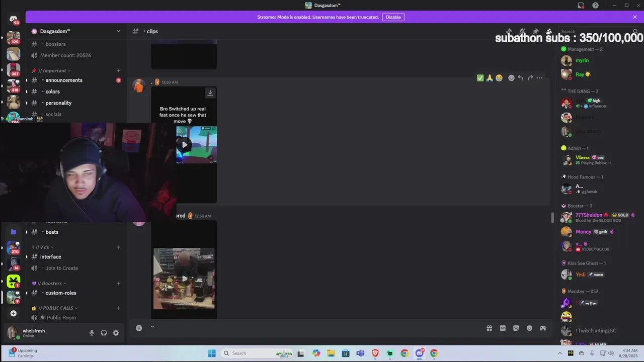
Task: Expand arrow beside custom-roles channel
Action: 27,293
